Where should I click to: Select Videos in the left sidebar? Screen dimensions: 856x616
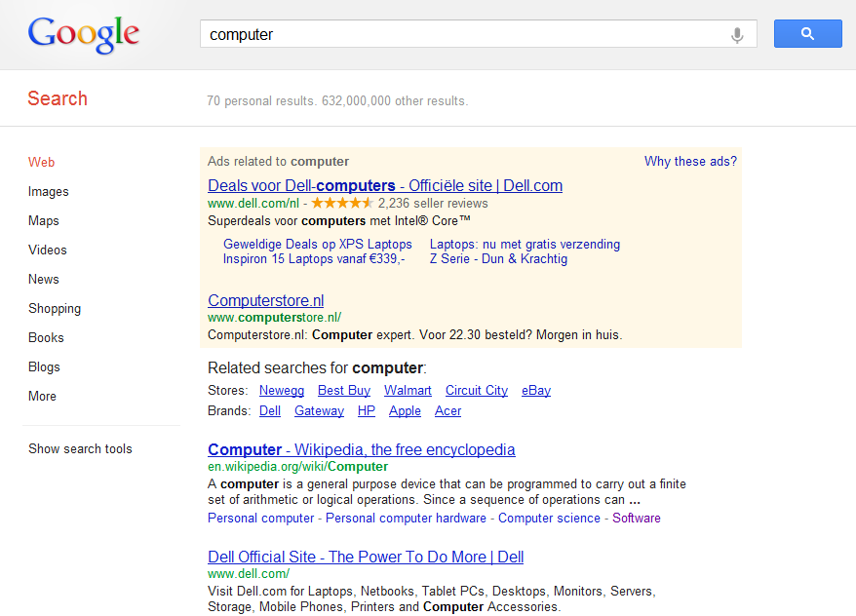pos(48,250)
